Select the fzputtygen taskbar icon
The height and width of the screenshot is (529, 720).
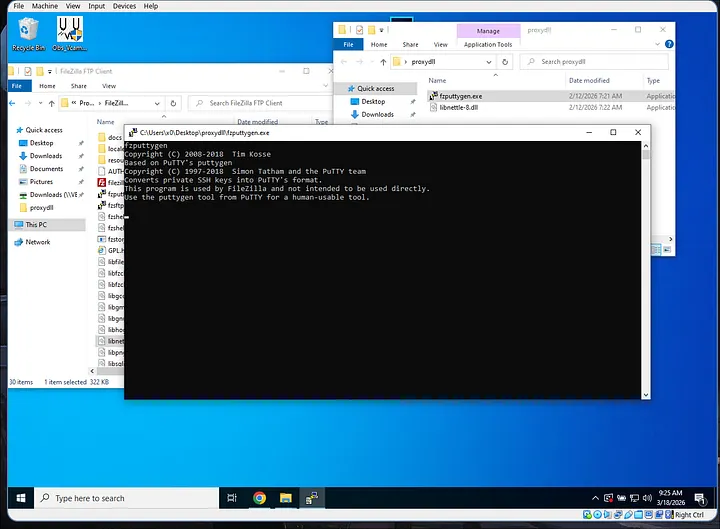[312, 498]
